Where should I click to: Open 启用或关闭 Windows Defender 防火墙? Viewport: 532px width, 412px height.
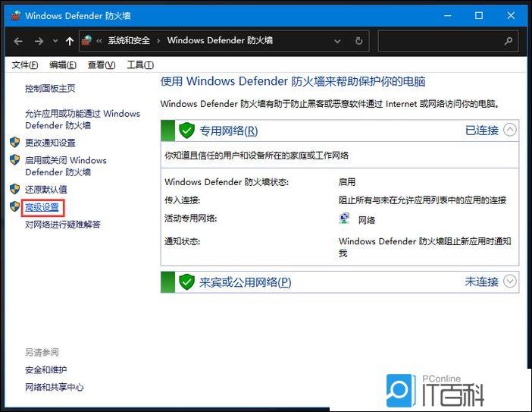point(66,166)
